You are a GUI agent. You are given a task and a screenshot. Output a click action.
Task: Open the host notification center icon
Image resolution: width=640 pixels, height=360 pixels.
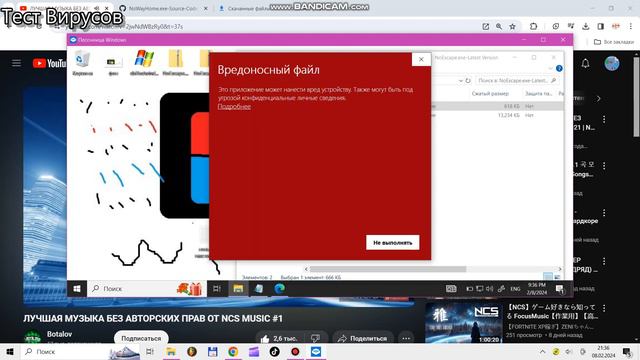point(627,351)
